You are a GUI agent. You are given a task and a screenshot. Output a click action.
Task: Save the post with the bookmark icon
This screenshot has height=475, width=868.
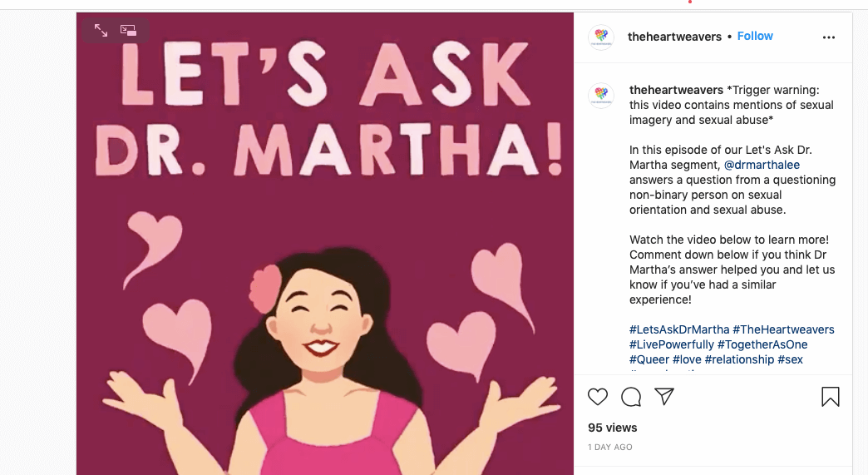(830, 397)
